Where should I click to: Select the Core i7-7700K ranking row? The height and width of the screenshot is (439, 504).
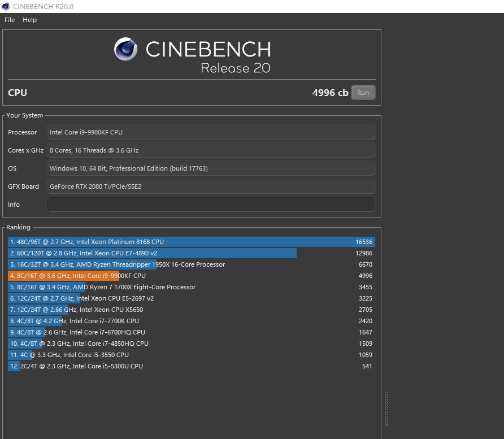[x=191, y=321]
